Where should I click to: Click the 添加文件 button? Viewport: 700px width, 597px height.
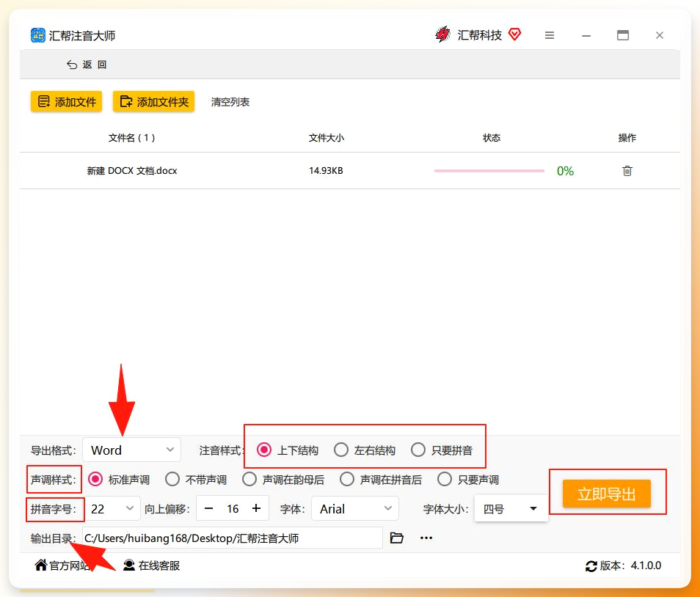point(67,102)
